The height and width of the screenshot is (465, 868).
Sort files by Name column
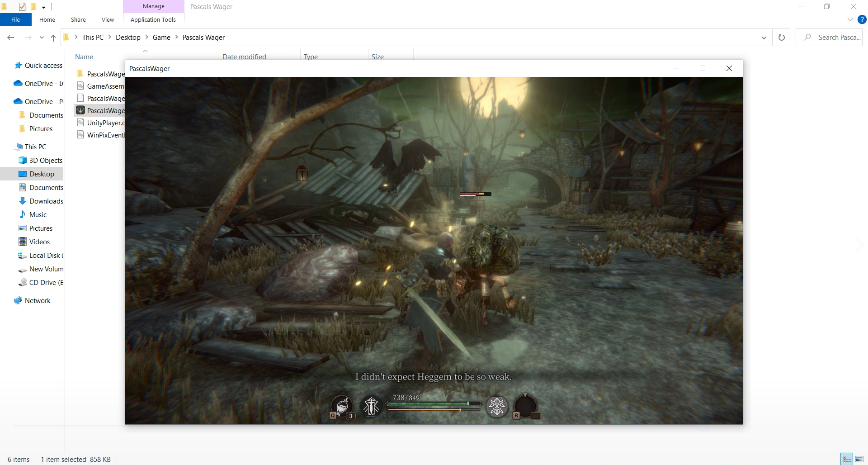(x=84, y=57)
